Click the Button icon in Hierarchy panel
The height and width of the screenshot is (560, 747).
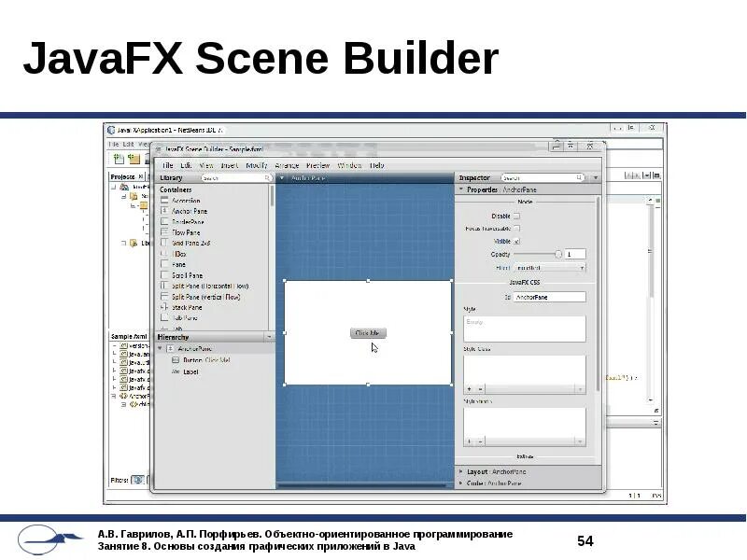[x=176, y=360]
